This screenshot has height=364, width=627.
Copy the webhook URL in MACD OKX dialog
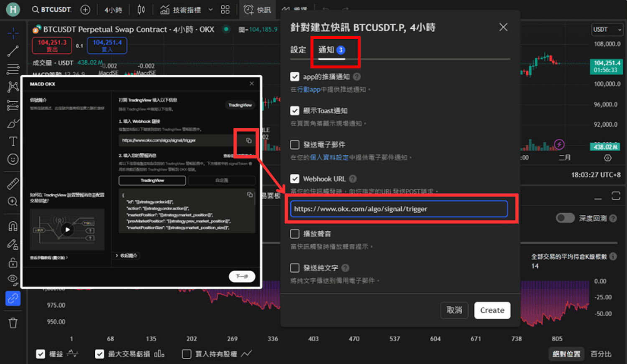click(x=248, y=141)
